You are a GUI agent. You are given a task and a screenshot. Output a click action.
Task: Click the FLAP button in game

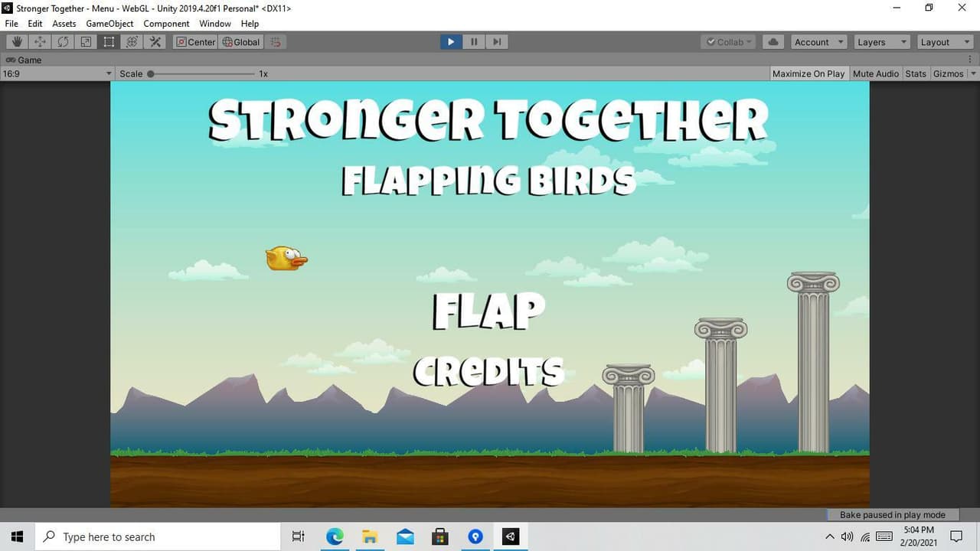coord(489,311)
